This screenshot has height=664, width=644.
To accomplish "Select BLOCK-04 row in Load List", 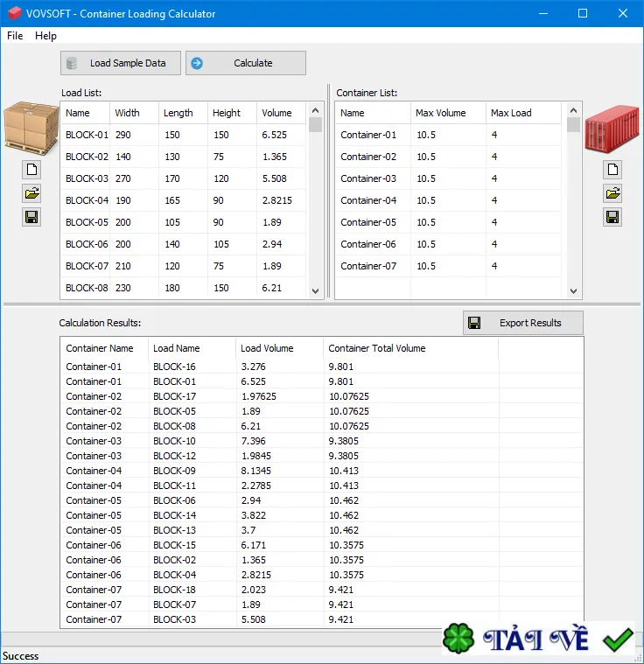I will tap(184, 200).
